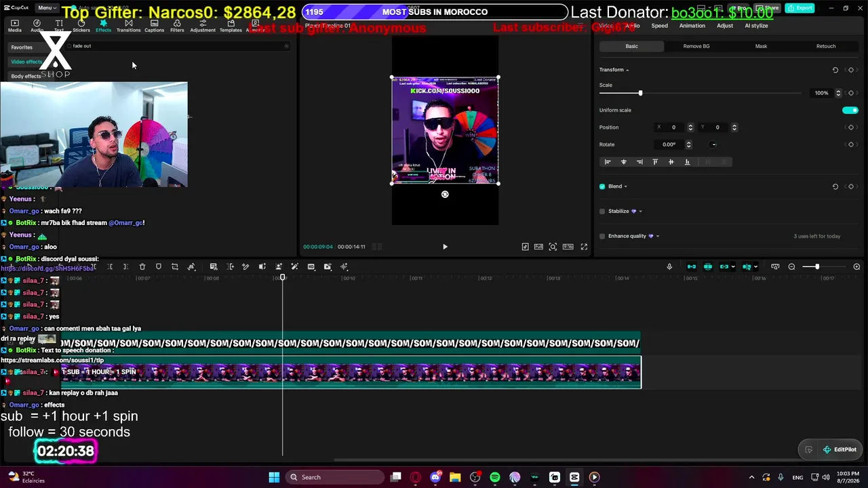Click the effects search field
868x488 pixels.
[178, 46]
